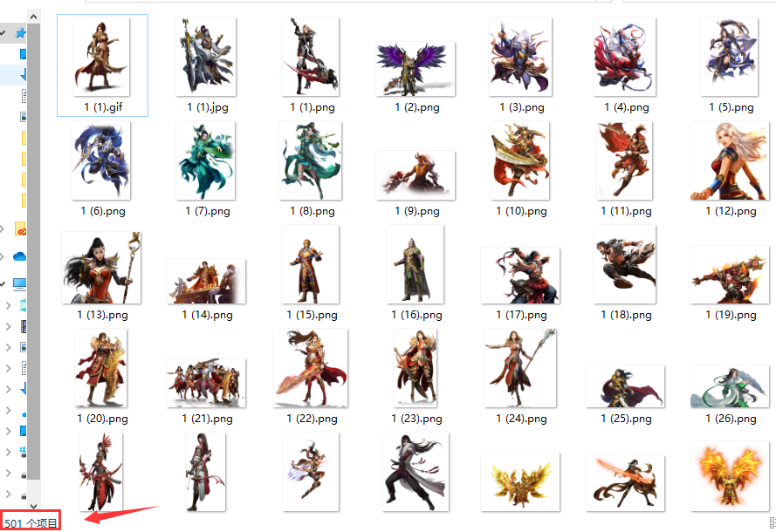This screenshot has width=776, height=532.
Task: Select the blonde woman 1 (12).png thumbnail
Action: click(x=730, y=160)
